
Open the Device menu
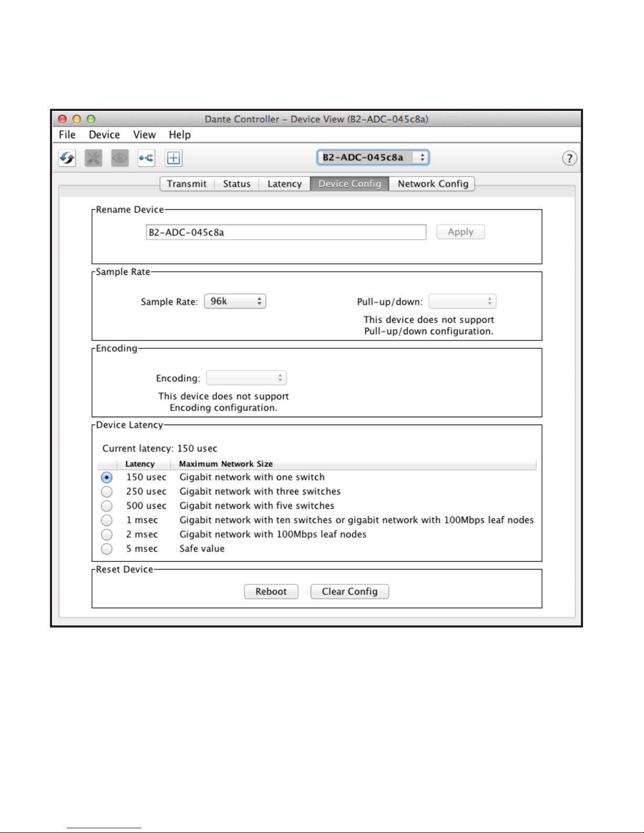pos(104,135)
